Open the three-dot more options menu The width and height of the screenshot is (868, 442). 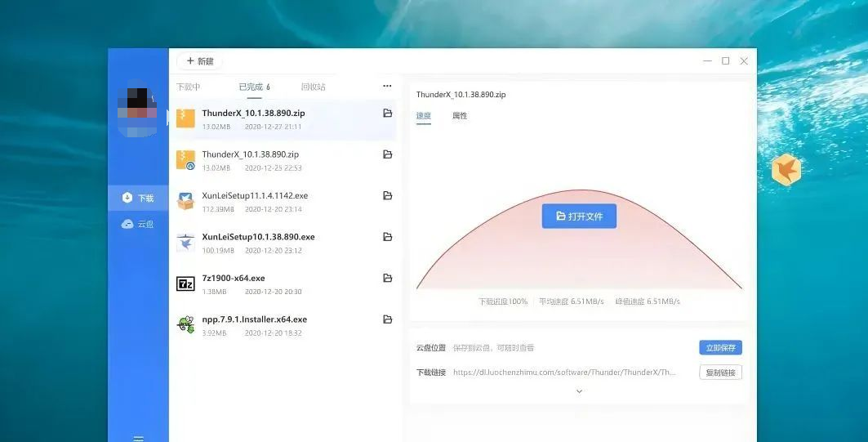click(x=387, y=86)
